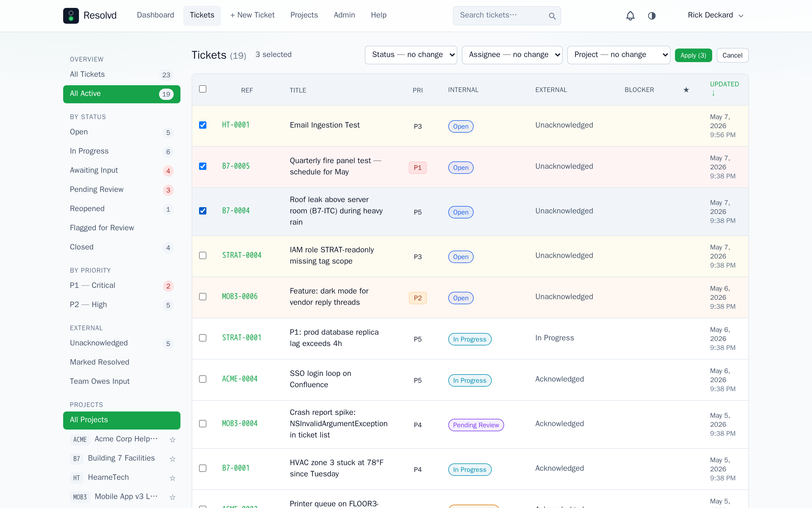Click the P1 priority badge on B7-0005

click(418, 168)
